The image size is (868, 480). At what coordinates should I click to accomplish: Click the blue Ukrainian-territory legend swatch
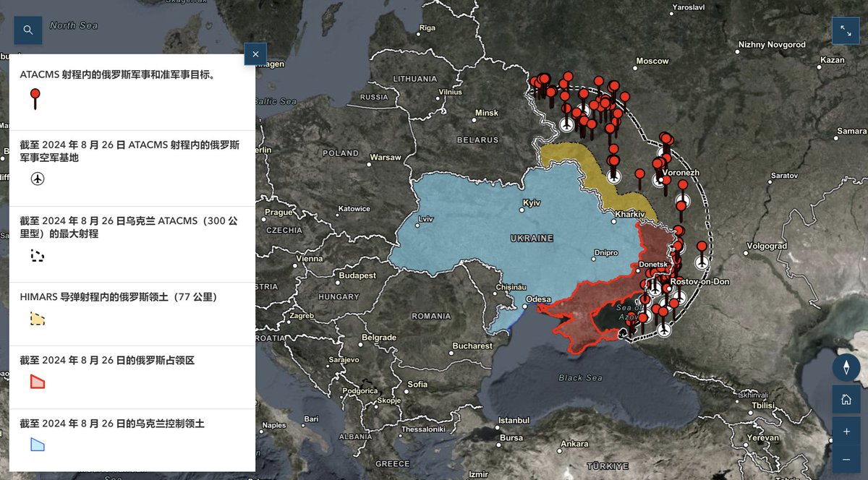38,445
